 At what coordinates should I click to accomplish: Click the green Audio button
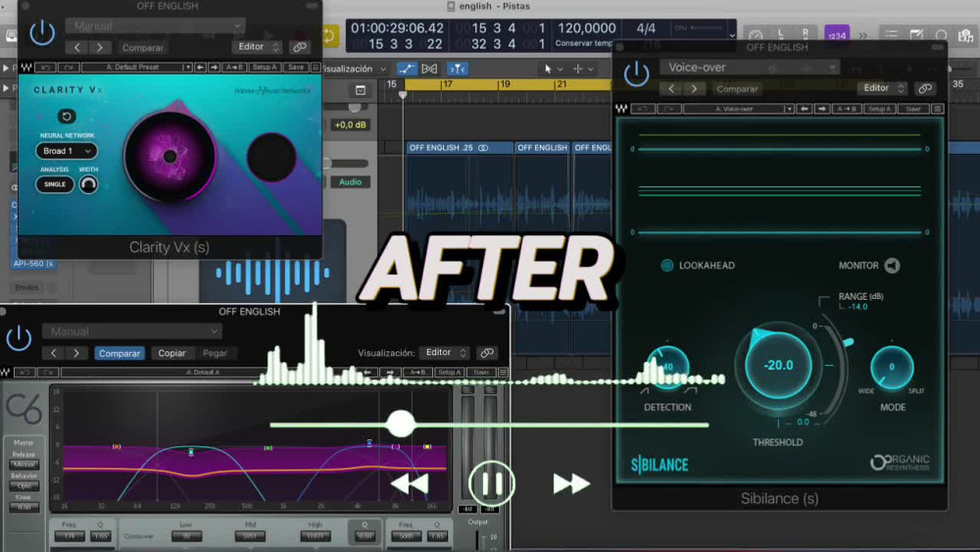(350, 182)
